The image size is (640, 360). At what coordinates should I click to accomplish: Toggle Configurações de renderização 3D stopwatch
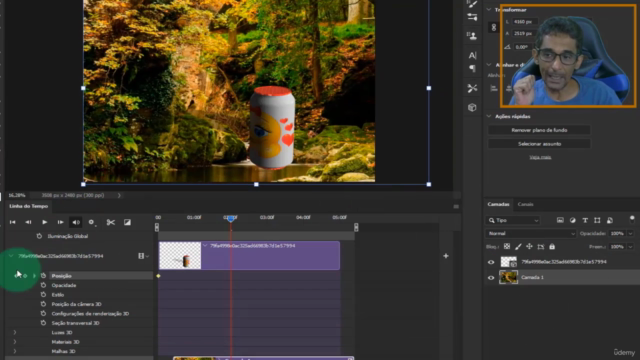click(43, 313)
